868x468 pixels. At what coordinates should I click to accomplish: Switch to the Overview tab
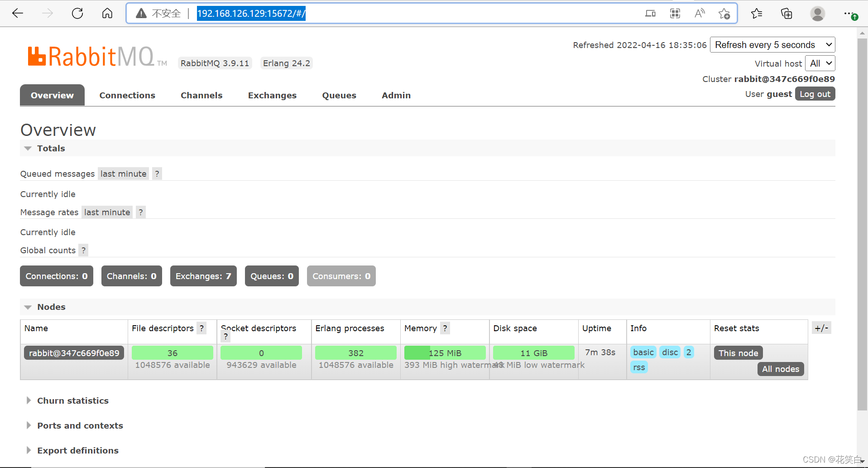point(52,95)
